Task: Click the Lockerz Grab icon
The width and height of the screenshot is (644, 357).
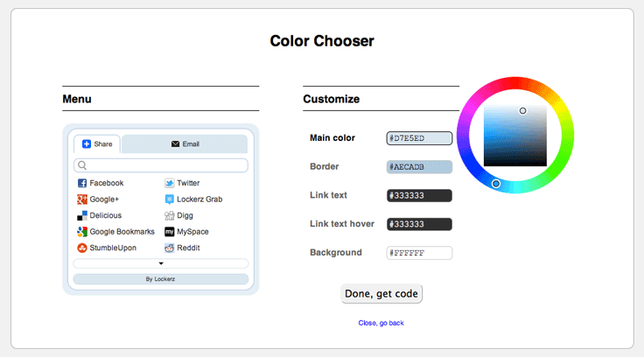Action: pos(169,199)
